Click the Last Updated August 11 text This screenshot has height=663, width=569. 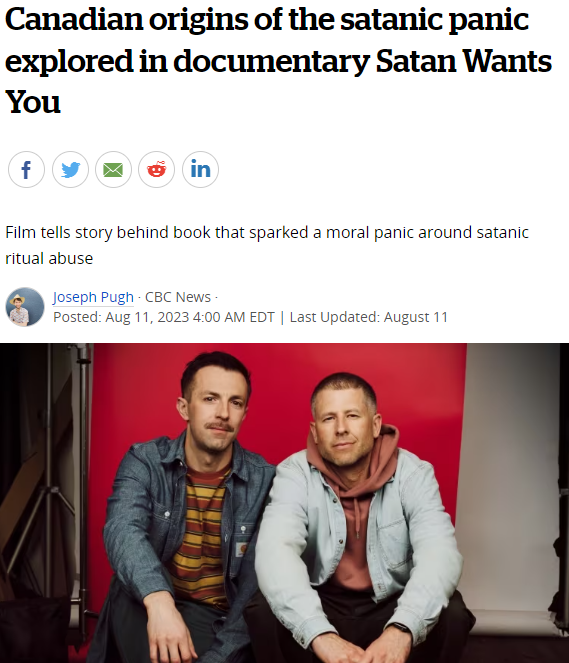(x=369, y=317)
